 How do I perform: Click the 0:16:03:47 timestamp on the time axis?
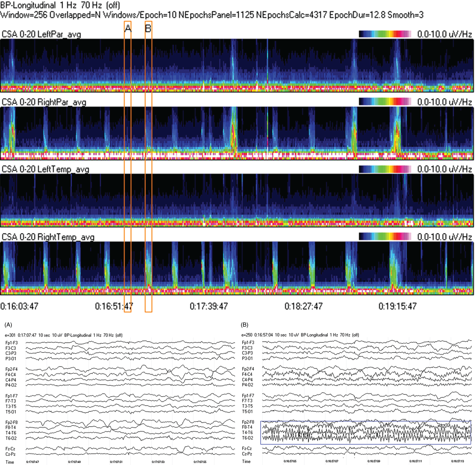(x=19, y=306)
